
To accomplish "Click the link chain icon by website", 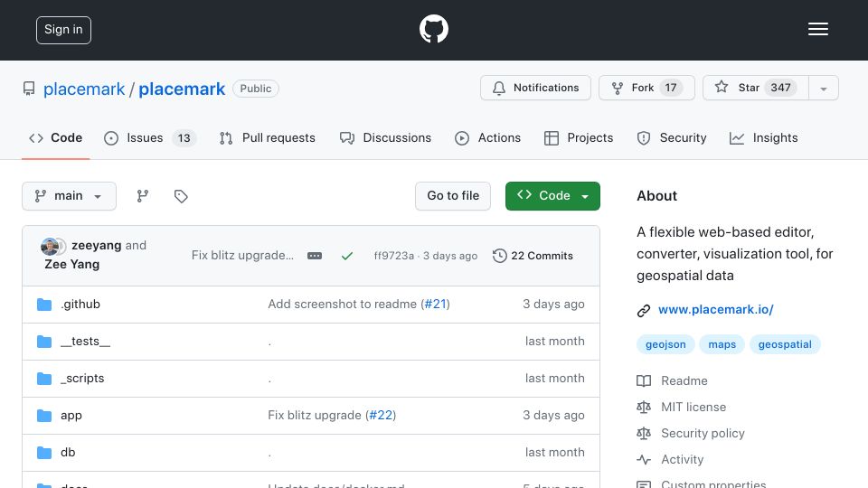I will (x=643, y=310).
